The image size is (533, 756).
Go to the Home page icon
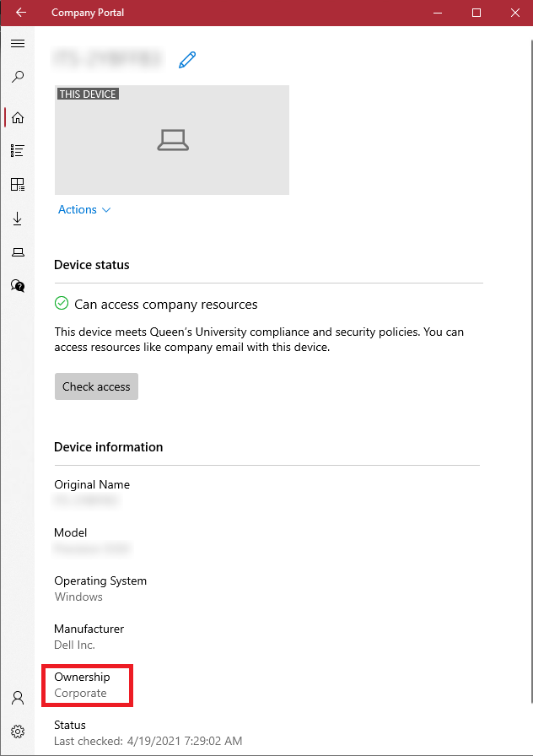pos(18,117)
